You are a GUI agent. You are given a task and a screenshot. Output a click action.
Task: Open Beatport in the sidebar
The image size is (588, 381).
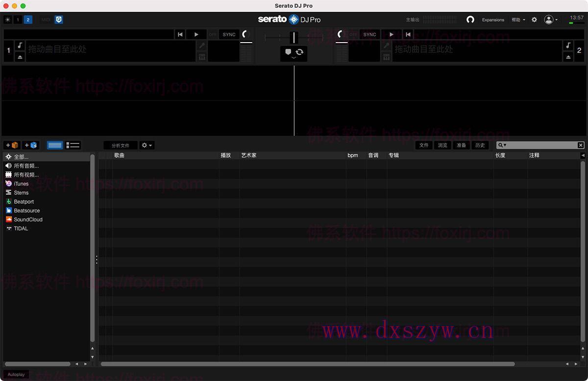pyautogui.click(x=47, y=201)
